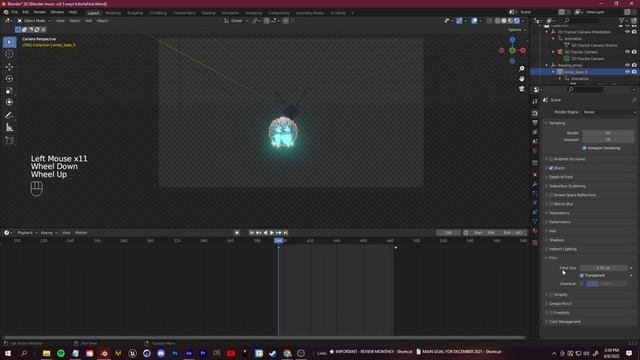
Task: Play the animation forward
Action: pos(272,233)
